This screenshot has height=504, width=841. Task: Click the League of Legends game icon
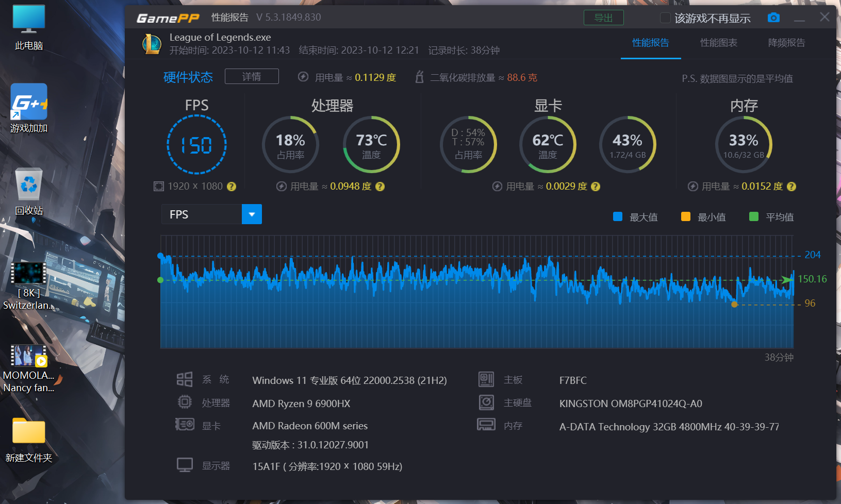pyautogui.click(x=152, y=44)
